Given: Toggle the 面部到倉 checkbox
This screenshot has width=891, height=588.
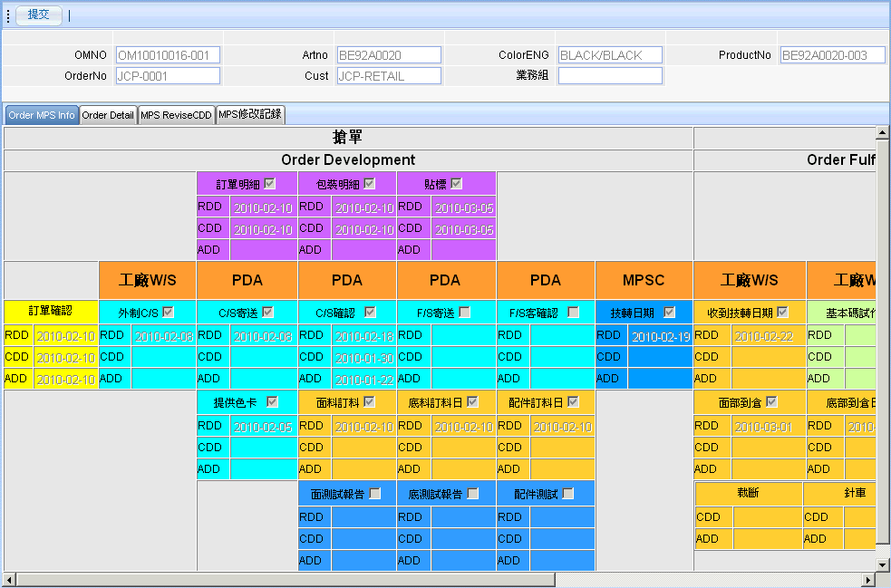Looking at the screenshot, I should coord(771,401).
